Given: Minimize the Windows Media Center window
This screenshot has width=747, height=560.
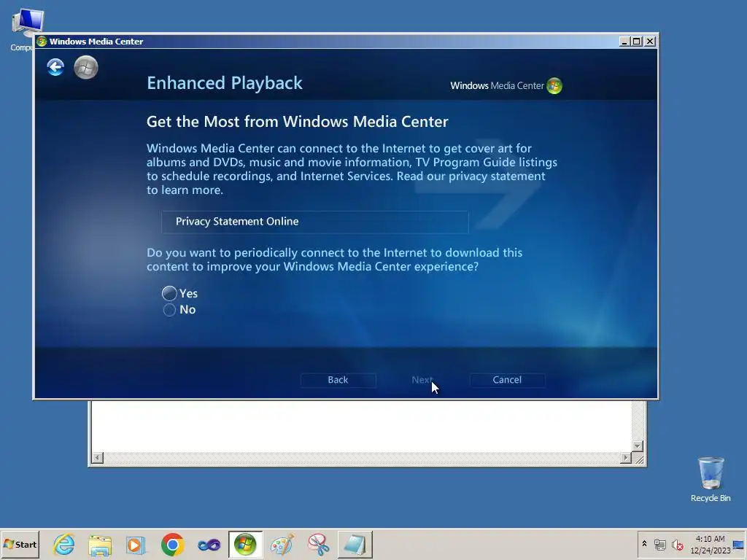Looking at the screenshot, I should (624, 42).
